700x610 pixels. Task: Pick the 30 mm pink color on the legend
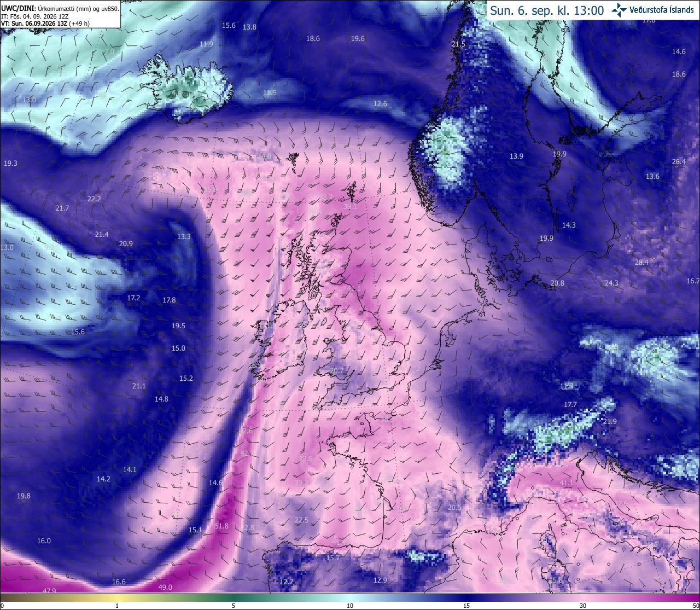(583, 598)
